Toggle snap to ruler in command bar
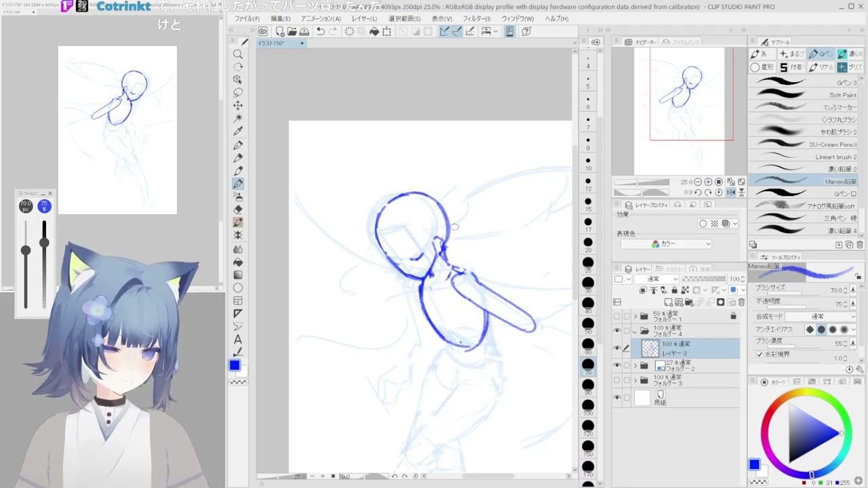Screen dimensions: 868x488 (445, 31)
